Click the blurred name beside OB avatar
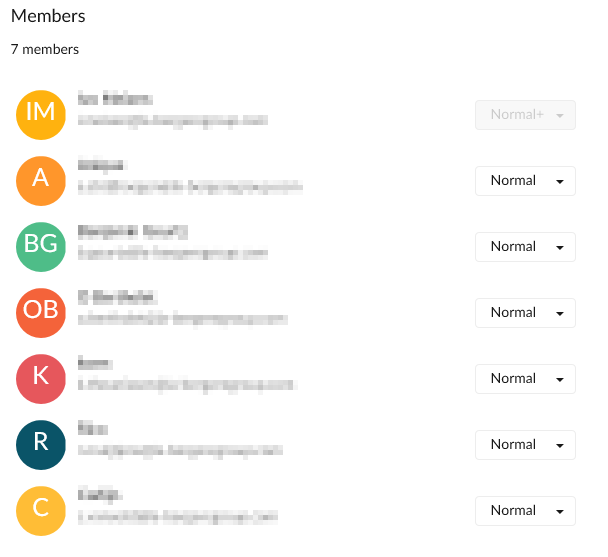Screen dimensions: 608x557 pos(117,298)
